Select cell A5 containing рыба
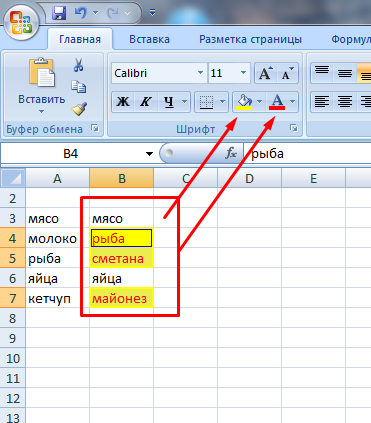Viewport: 371px width, 423px height. (57, 258)
